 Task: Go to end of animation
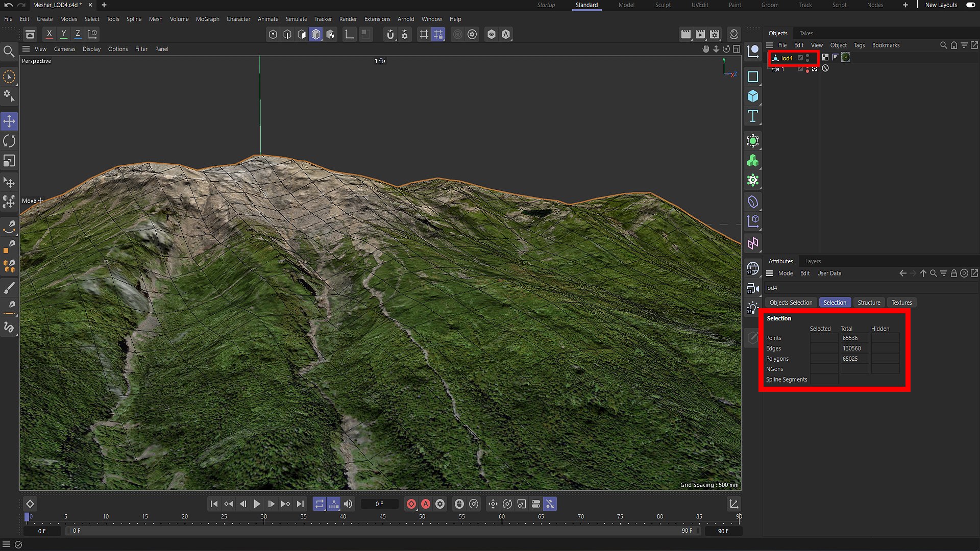coord(300,504)
